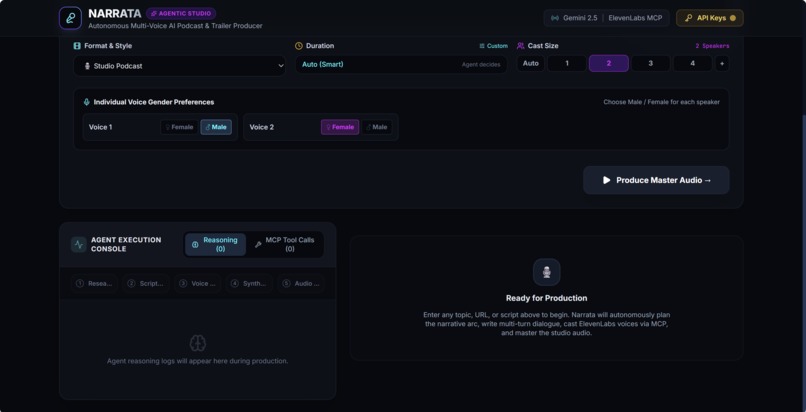Set cast size to 4
The image size is (806, 412).
[692, 63]
